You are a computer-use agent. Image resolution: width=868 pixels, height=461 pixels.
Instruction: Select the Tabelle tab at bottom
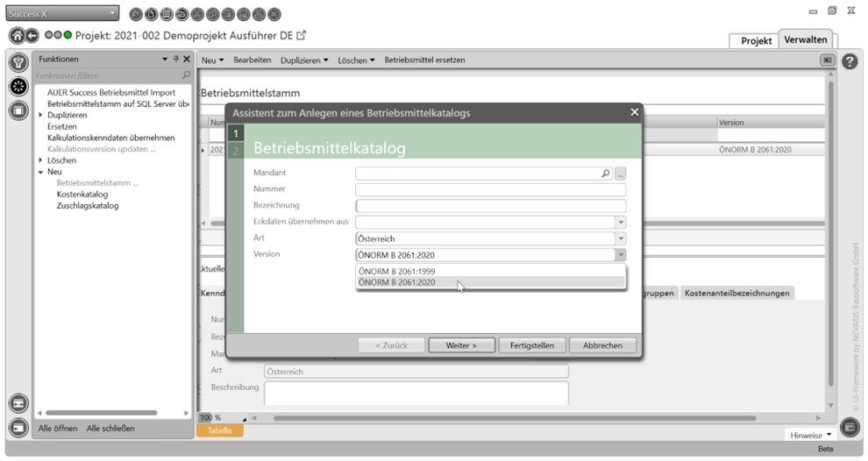click(220, 430)
